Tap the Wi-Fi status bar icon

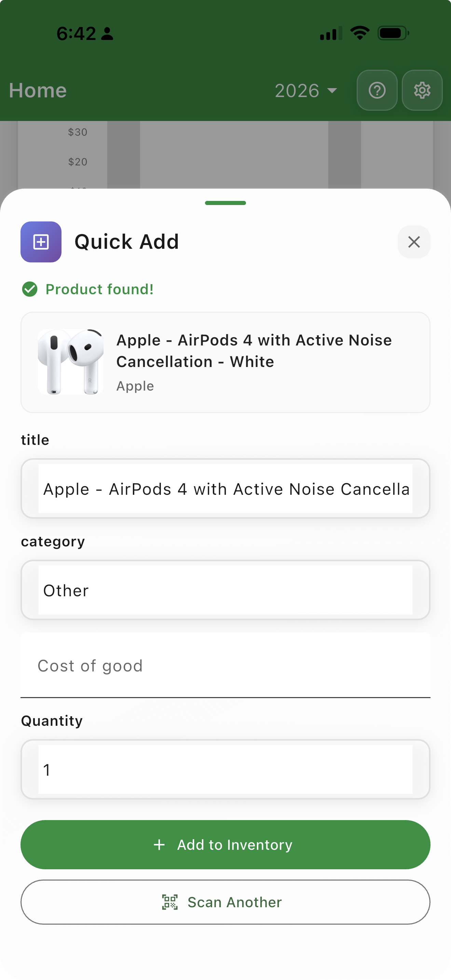[x=360, y=33]
